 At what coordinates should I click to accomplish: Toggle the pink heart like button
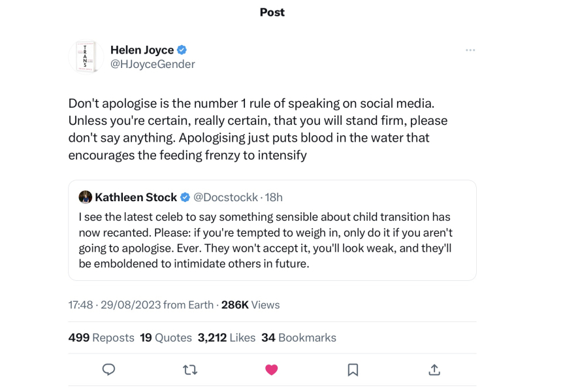click(272, 370)
